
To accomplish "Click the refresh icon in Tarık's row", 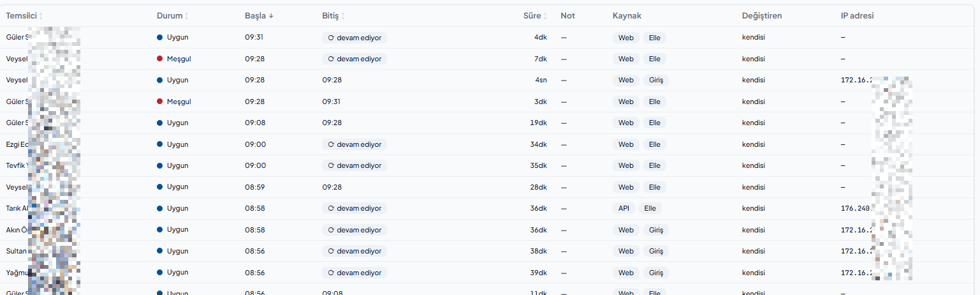I will [x=331, y=208].
